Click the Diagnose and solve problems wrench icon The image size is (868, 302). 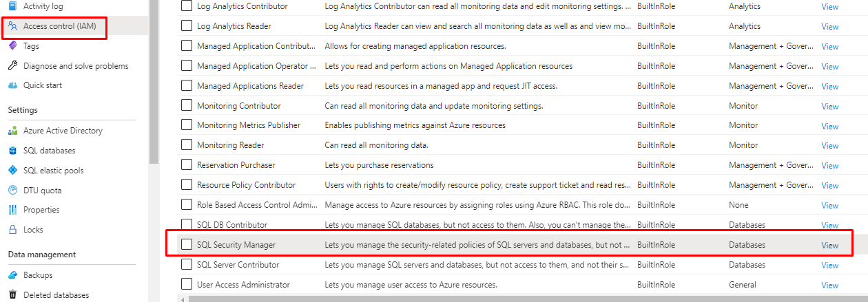(12, 66)
